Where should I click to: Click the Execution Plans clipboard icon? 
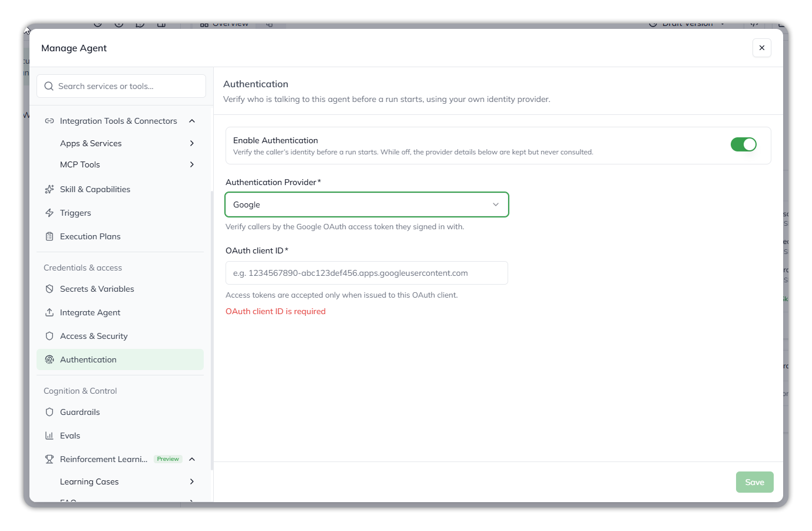(x=49, y=236)
